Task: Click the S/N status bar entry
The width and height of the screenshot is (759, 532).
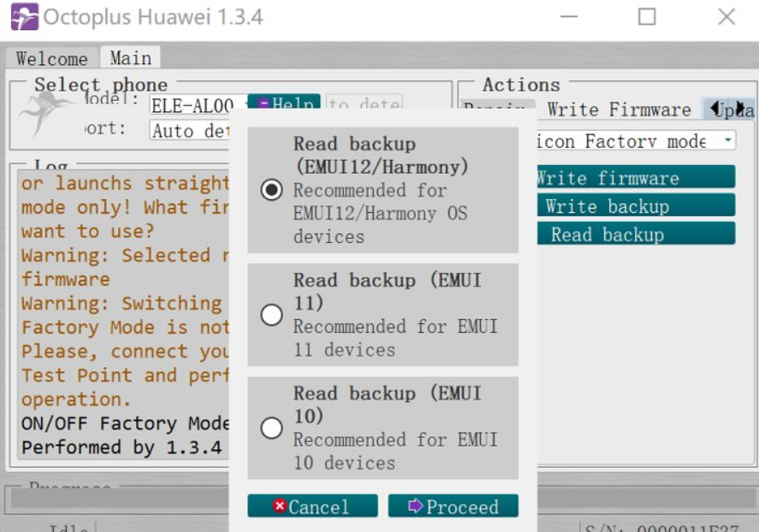Action: (661, 527)
